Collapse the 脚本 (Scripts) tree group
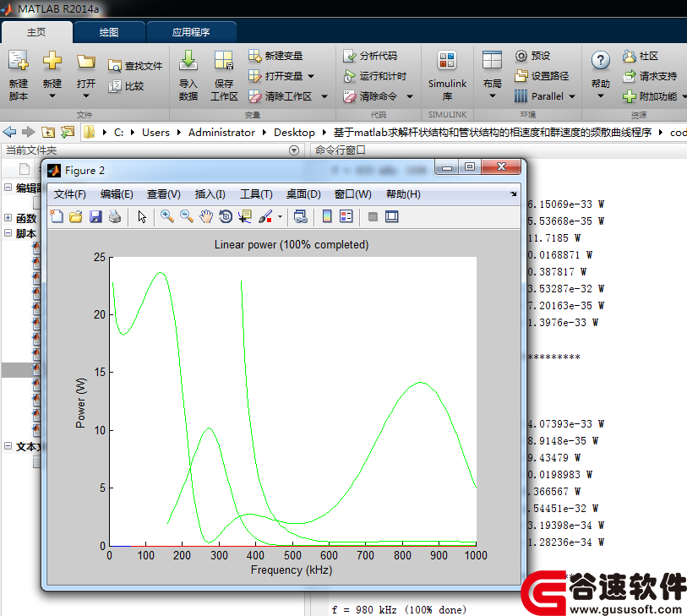The image size is (687, 616). 8,232
